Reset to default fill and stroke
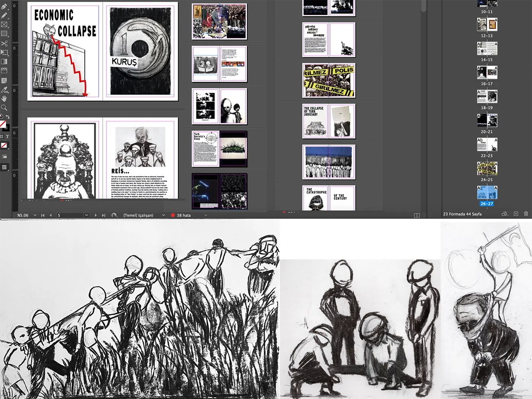The image size is (532, 399). click(2, 117)
